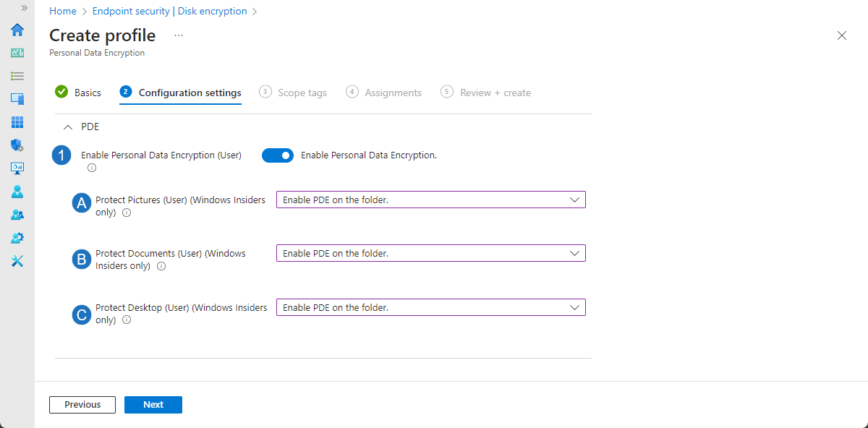Click the 'Protect Desktop (User)' label

(x=181, y=313)
